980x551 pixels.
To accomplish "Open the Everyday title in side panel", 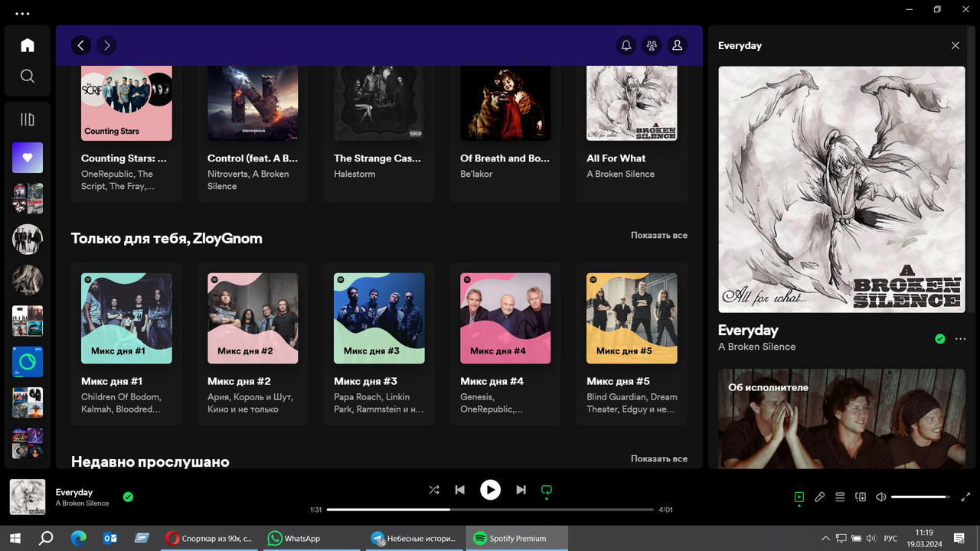I will tap(748, 331).
